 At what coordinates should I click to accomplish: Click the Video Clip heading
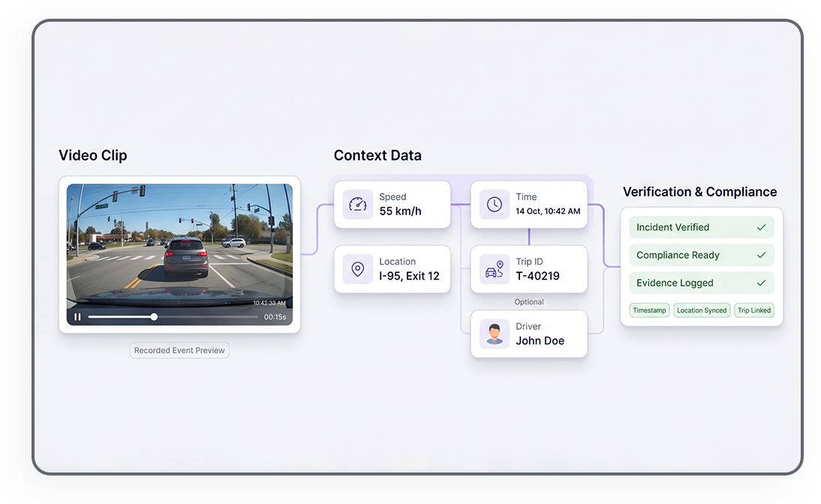point(92,155)
